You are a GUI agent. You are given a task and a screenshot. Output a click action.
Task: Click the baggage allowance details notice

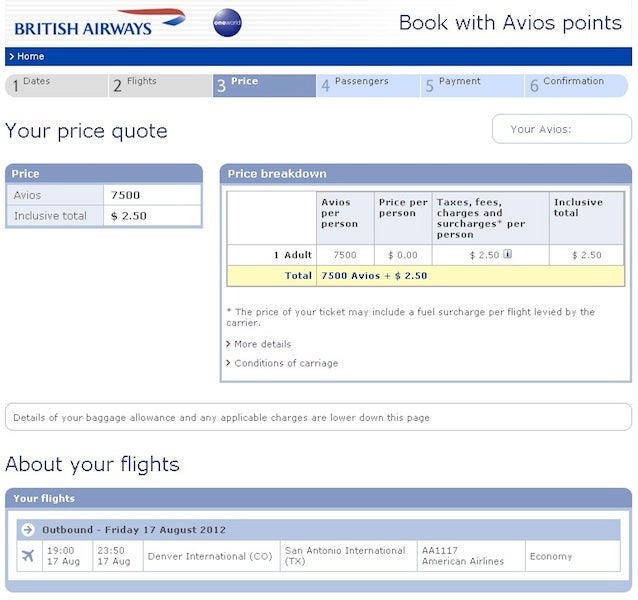(x=318, y=417)
